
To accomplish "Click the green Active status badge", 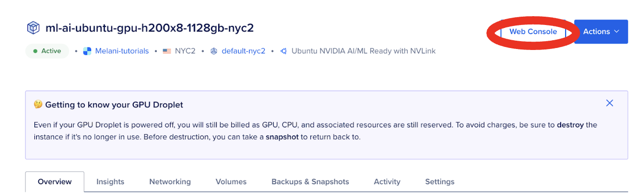I will (x=47, y=51).
